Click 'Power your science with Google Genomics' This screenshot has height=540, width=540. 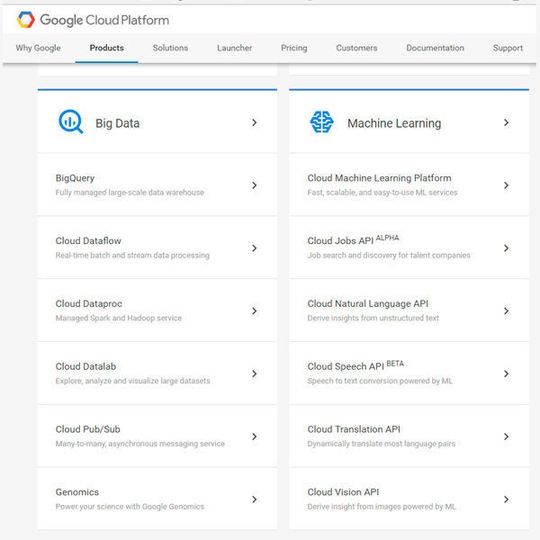coord(130,507)
